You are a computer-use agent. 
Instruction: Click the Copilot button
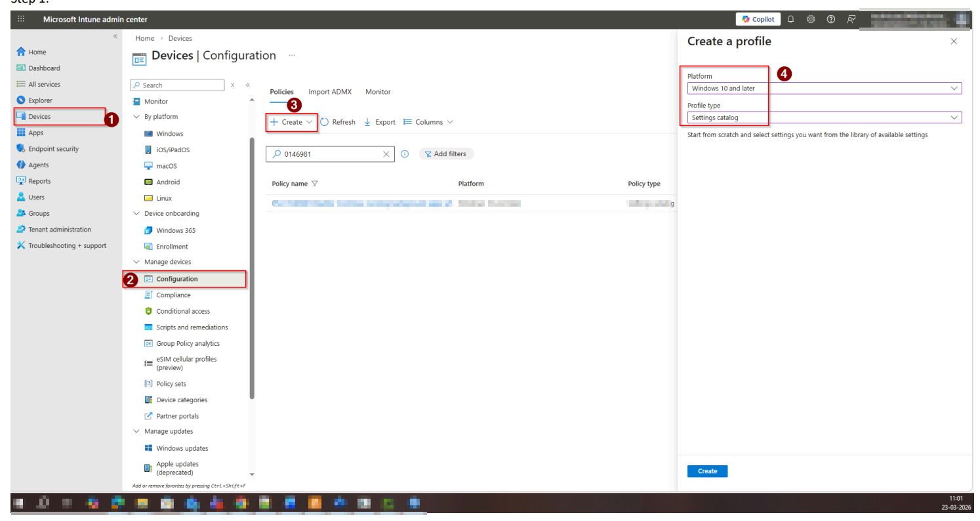point(758,20)
